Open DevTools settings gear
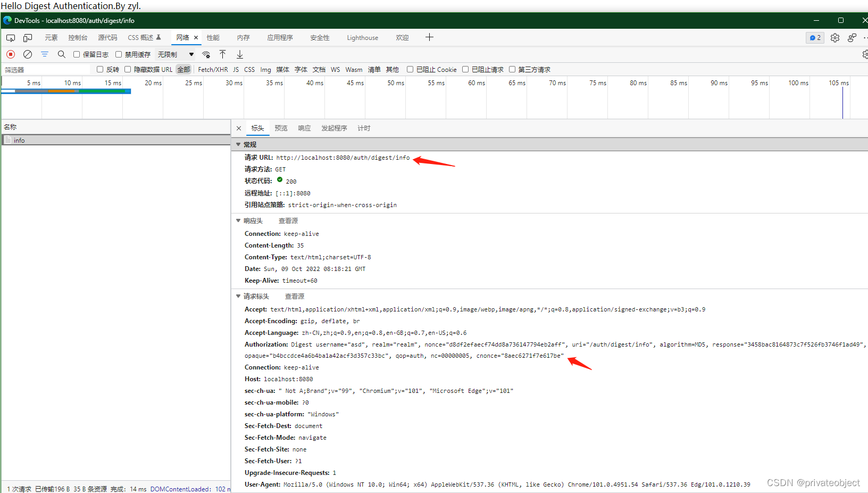 coord(835,38)
